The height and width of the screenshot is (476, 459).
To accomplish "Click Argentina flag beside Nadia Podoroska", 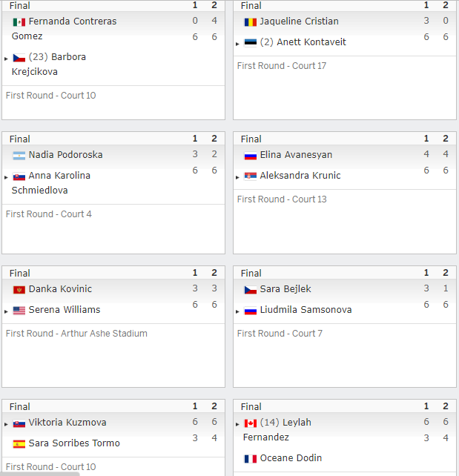I will (x=19, y=156).
